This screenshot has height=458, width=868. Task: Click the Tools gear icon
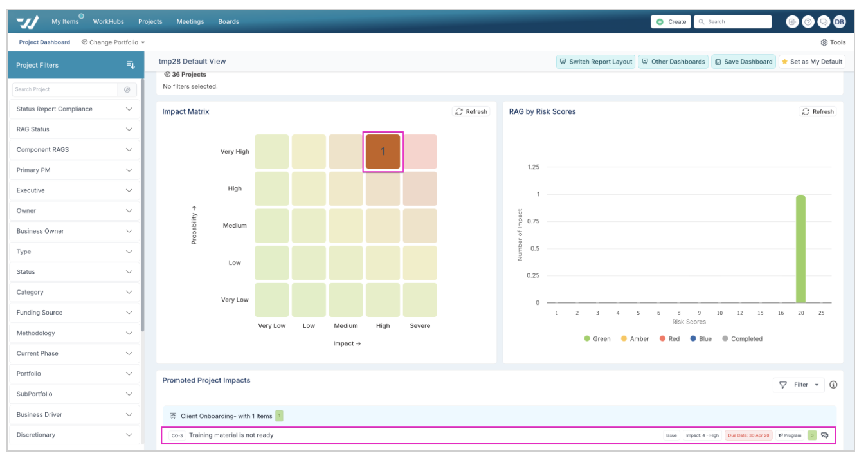pyautogui.click(x=824, y=42)
